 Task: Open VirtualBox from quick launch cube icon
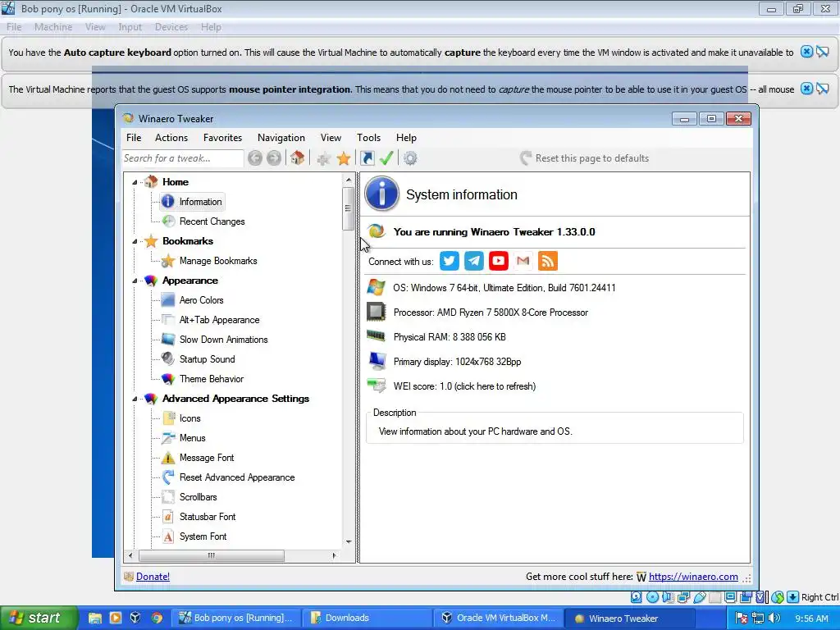(x=135, y=618)
